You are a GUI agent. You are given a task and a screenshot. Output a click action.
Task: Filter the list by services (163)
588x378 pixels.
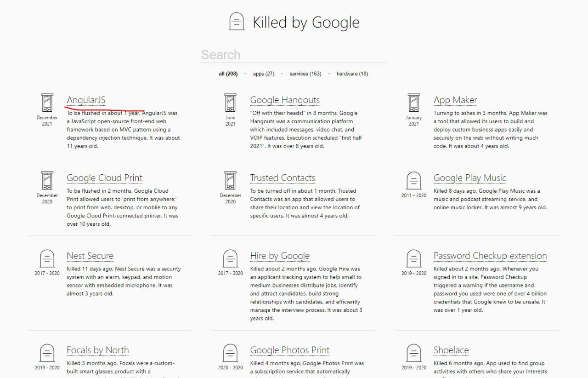coord(305,74)
